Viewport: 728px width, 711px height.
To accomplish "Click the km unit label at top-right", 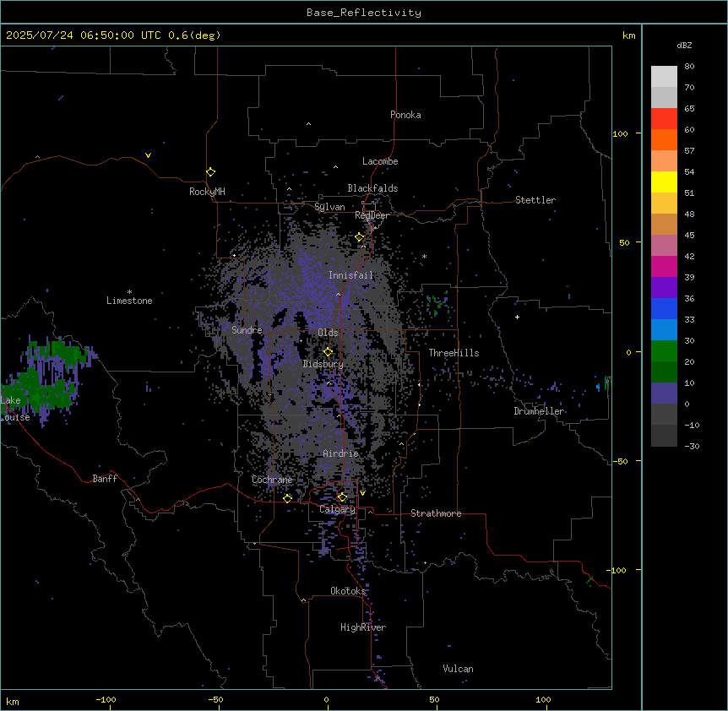I will [629, 35].
